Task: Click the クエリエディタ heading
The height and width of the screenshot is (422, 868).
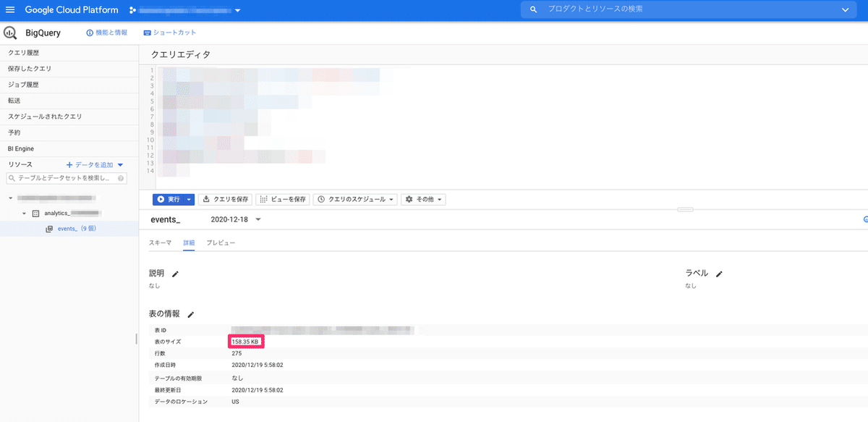Action: pyautogui.click(x=180, y=54)
